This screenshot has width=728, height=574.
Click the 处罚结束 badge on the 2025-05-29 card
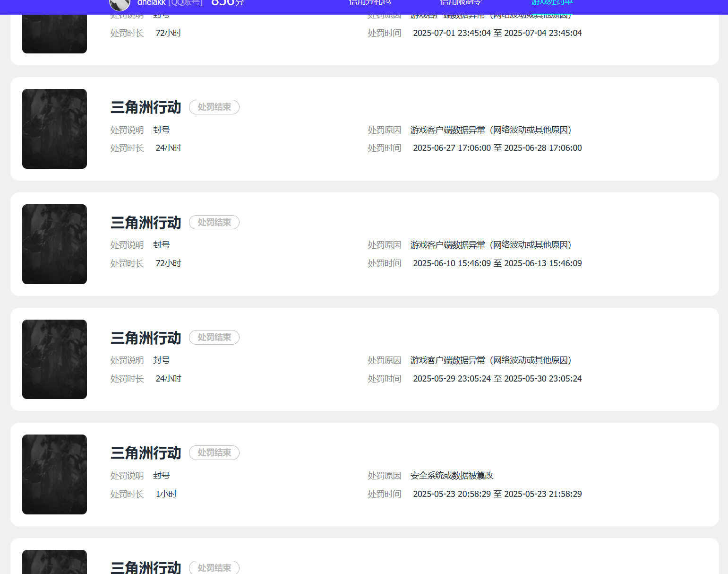tap(214, 338)
